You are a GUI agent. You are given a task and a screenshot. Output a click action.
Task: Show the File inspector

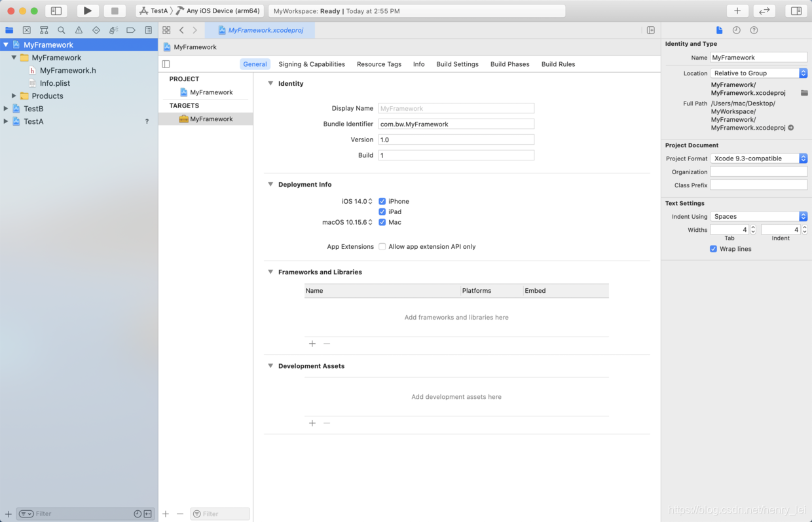click(x=719, y=30)
